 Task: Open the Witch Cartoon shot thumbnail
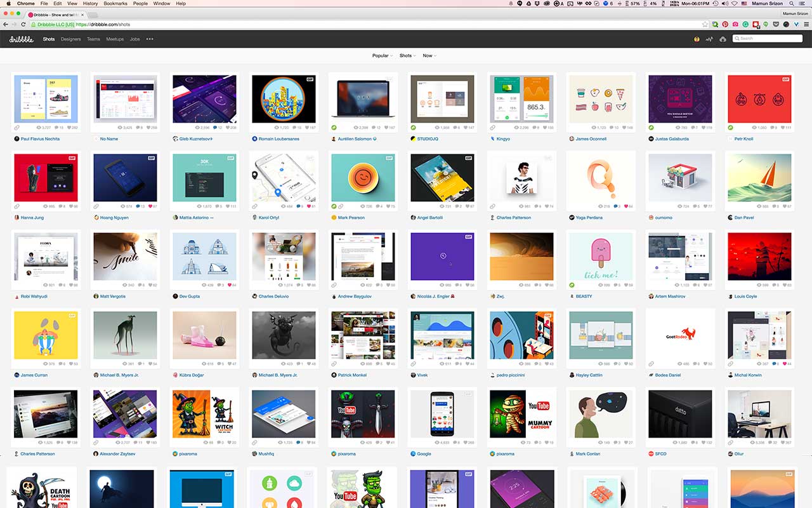[204, 413]
